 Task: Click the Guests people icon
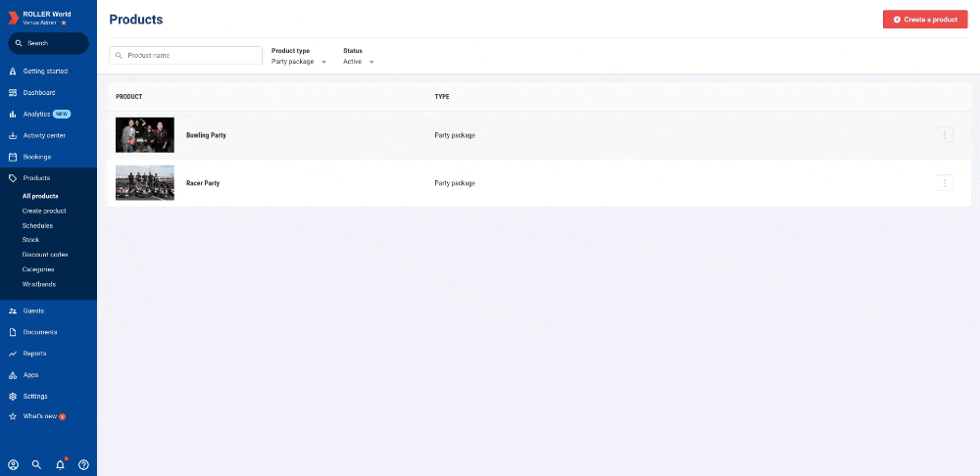[13, 310]
